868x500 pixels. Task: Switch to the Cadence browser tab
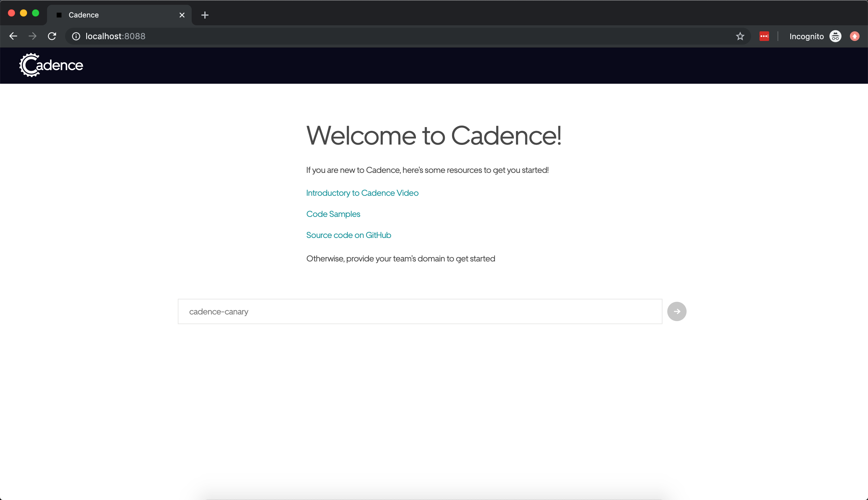pos(103,15)
